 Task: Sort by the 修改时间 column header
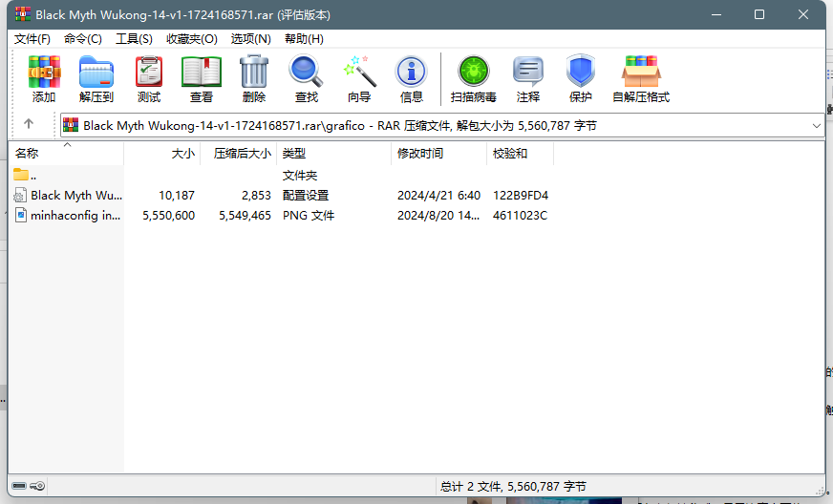point(439,154)
